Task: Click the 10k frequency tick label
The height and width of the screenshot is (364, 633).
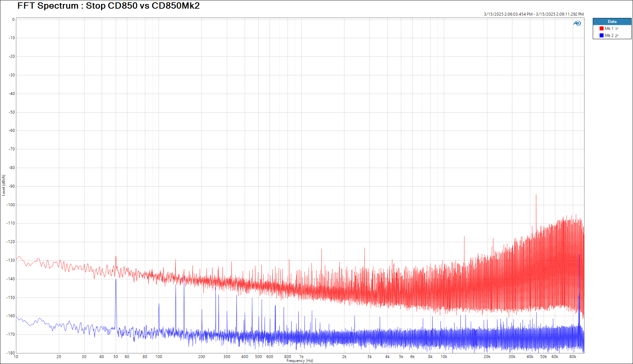Action: tap(444, 357)
